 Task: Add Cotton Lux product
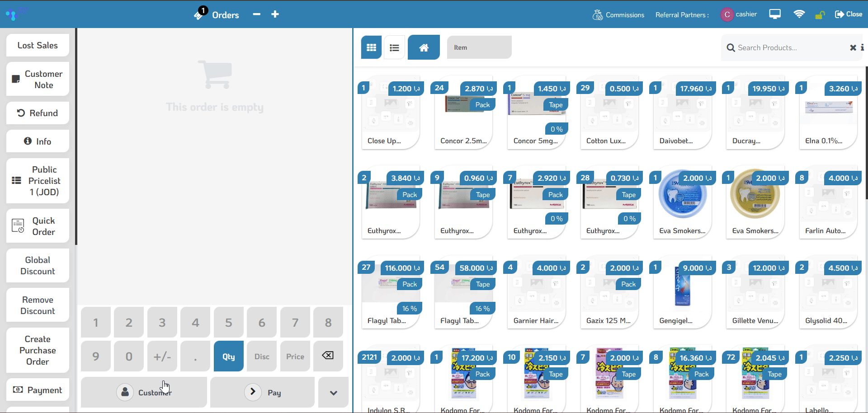[x=609, y=113]
